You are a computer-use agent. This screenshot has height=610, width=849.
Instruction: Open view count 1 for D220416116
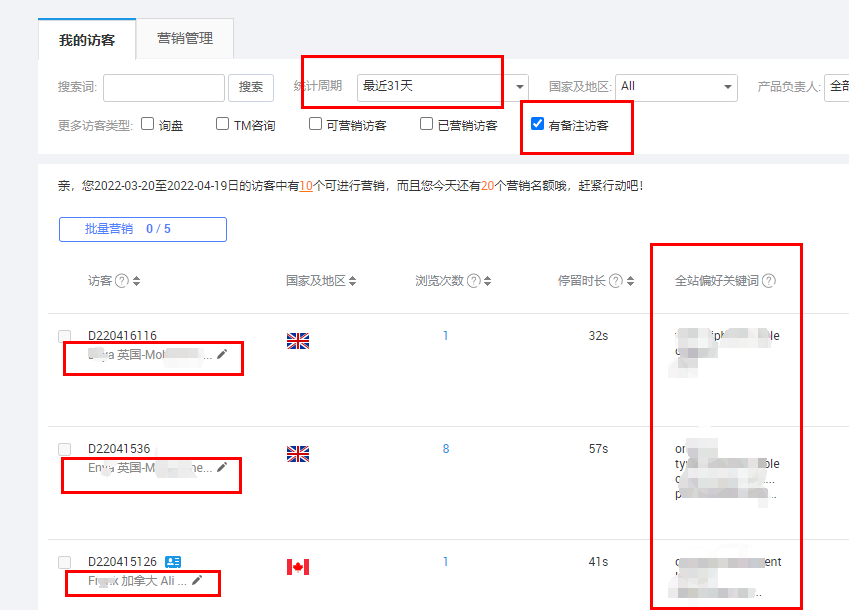pos(446,336)
